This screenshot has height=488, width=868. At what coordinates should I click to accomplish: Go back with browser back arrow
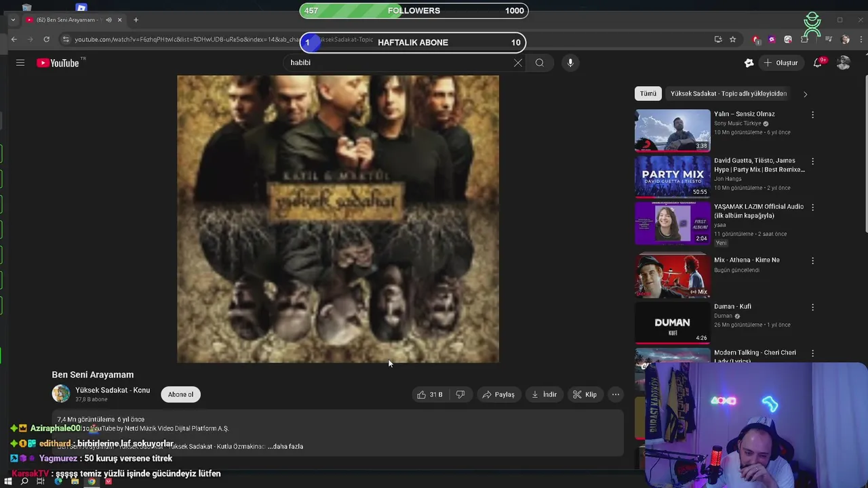tap(14, 39)
